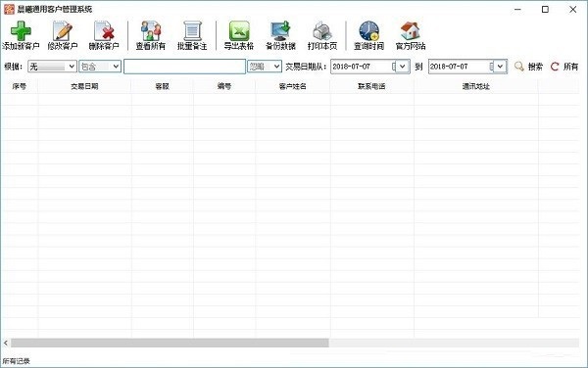Click the 批量备注 scroll icon
588x368 pixels.
tap(192, 31)
